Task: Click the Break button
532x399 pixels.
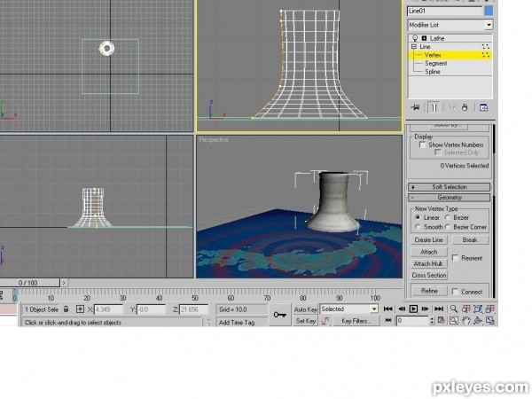Action: pos(470,240)
